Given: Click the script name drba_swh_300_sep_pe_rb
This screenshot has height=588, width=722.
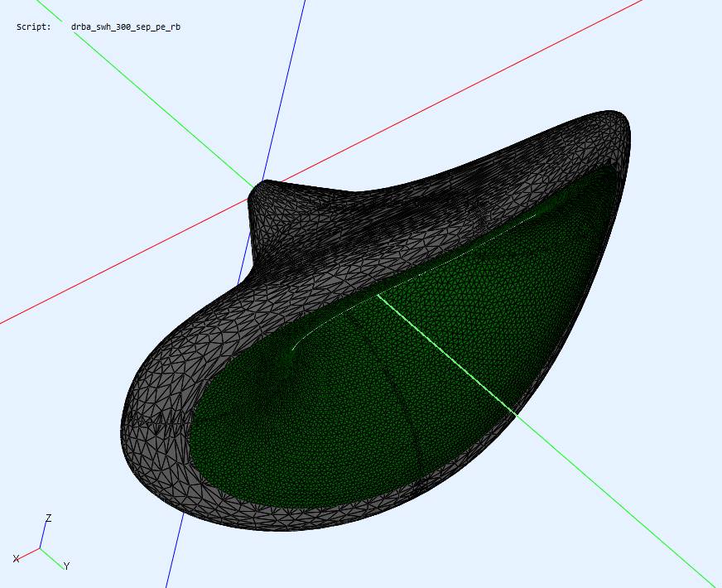Looking at the screenshot, I should (126, 27).
